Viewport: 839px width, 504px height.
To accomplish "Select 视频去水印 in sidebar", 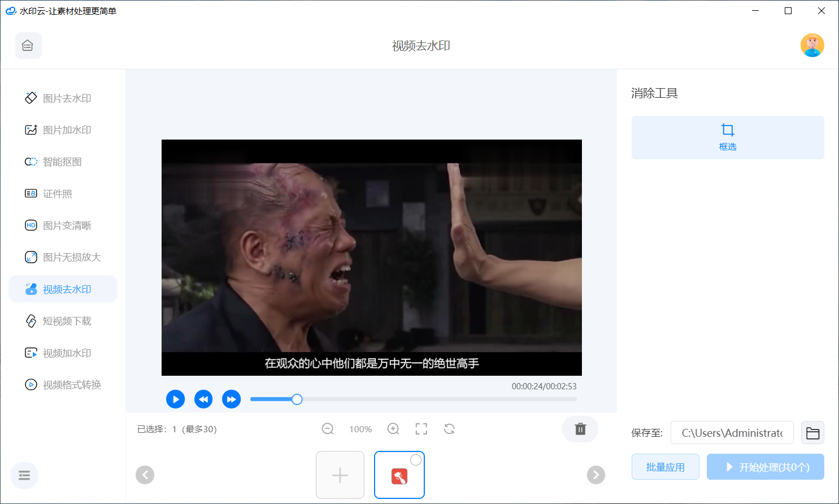I will 63,289.
